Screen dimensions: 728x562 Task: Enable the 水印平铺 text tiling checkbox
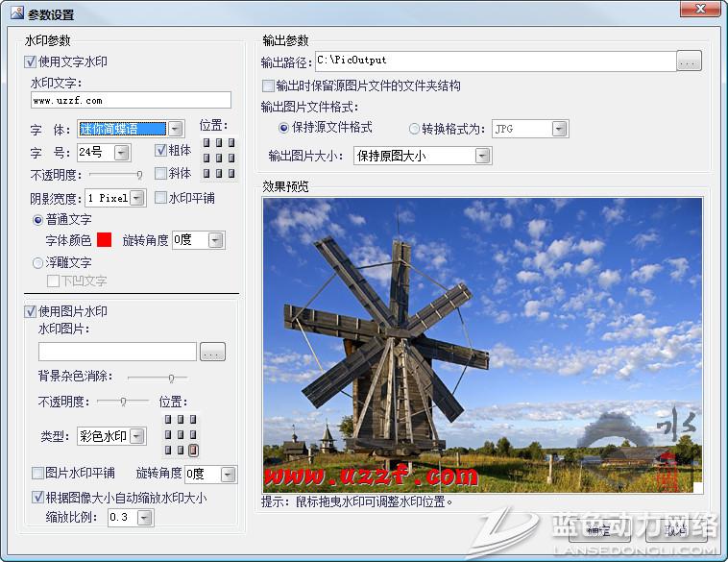tap(161, 198)
